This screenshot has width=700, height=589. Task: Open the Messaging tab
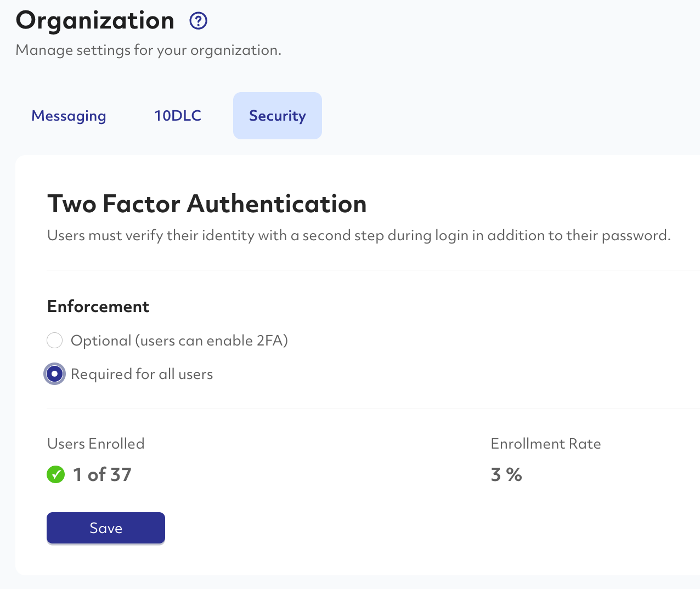click(x=69, y=116)
